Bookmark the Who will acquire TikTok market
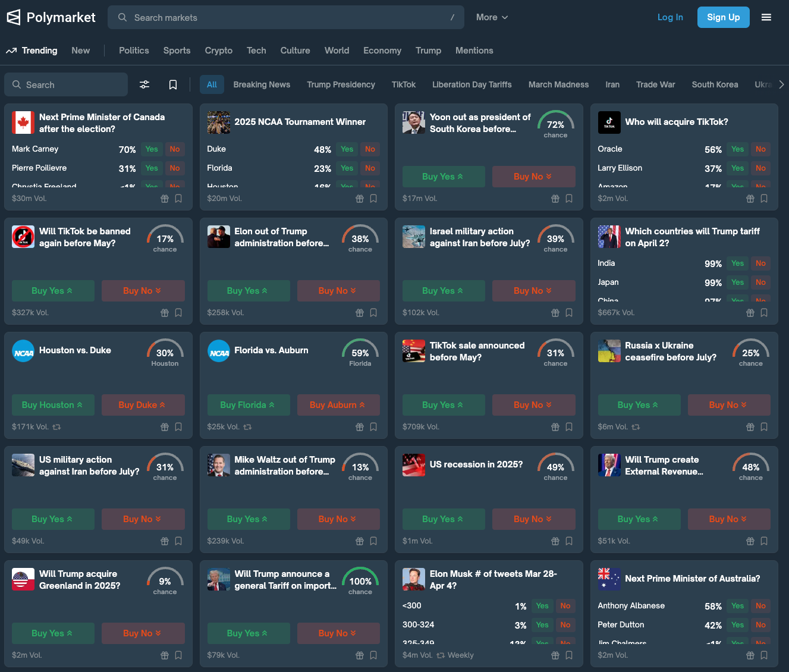789x672 pixels. click(x=764, y=199)
